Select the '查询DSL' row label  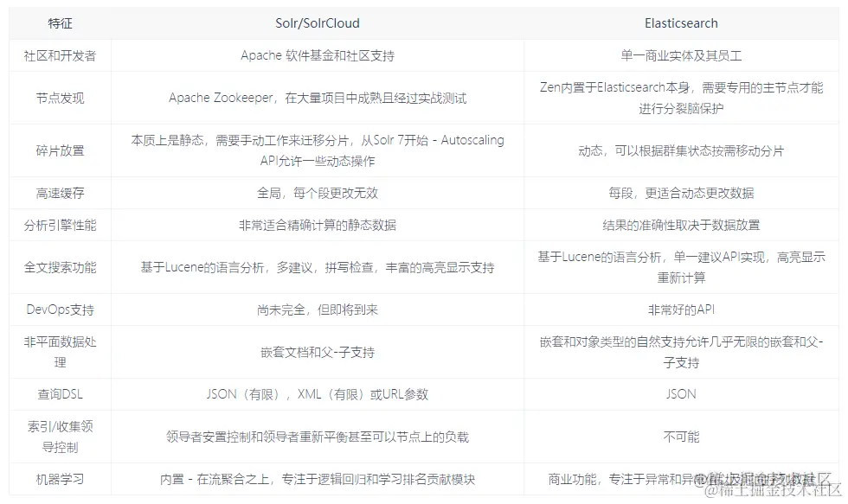point(60,394)
